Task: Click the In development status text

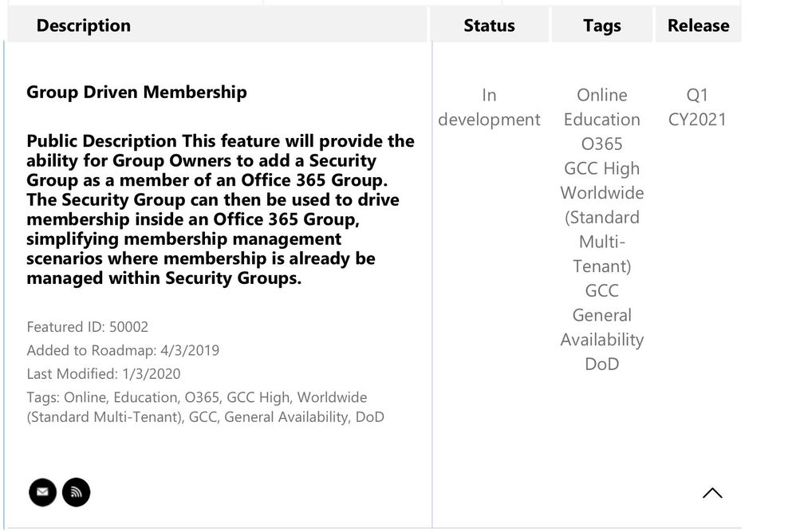Action: point(489,107)
